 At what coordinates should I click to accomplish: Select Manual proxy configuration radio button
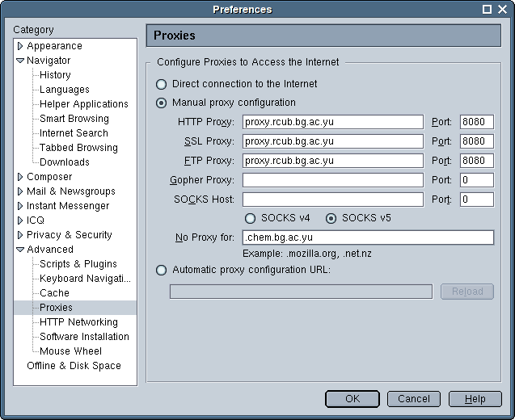click(x=162, y=103)
